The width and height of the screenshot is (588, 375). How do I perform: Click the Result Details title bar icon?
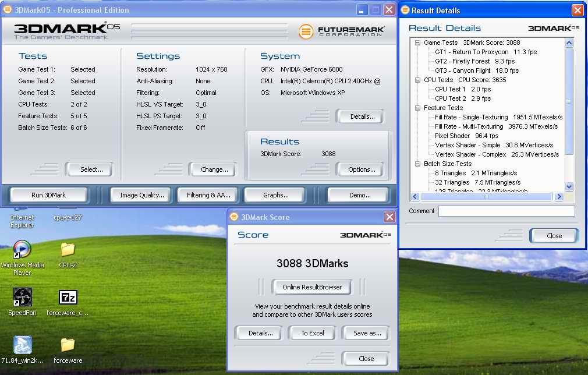[405, 10]
